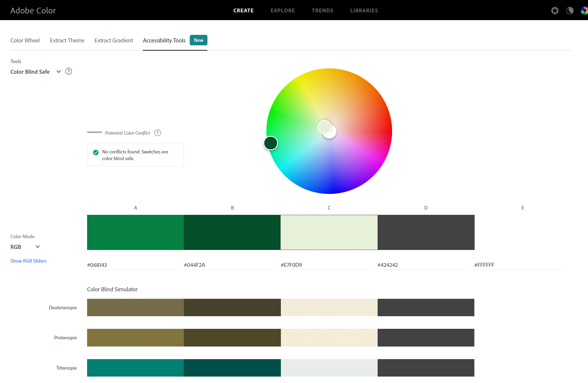Click the Adobe Color logo
The height and width of the screenshot is (383, 588).
[33, 10]
